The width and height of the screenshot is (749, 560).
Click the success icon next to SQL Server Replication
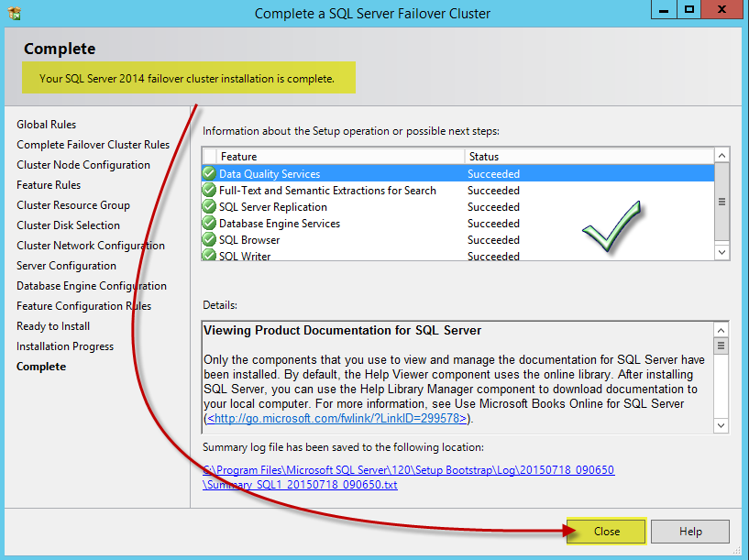coord(209,207)
